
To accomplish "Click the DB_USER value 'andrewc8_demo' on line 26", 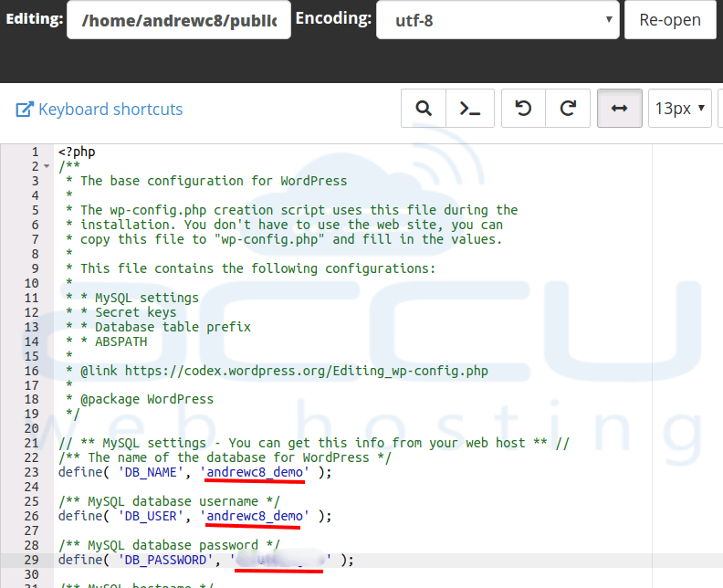I will click(255, 516).
